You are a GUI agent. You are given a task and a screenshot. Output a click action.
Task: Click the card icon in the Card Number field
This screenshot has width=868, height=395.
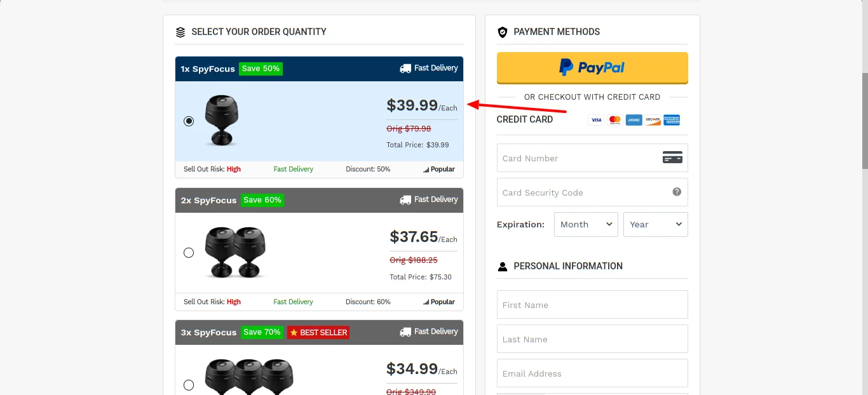(672, 157)
